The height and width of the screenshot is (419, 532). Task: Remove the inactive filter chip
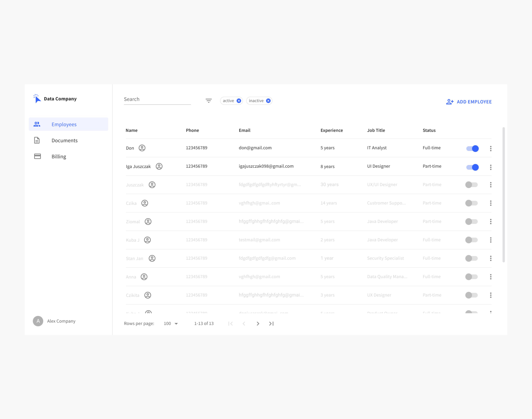pos(268,101)
